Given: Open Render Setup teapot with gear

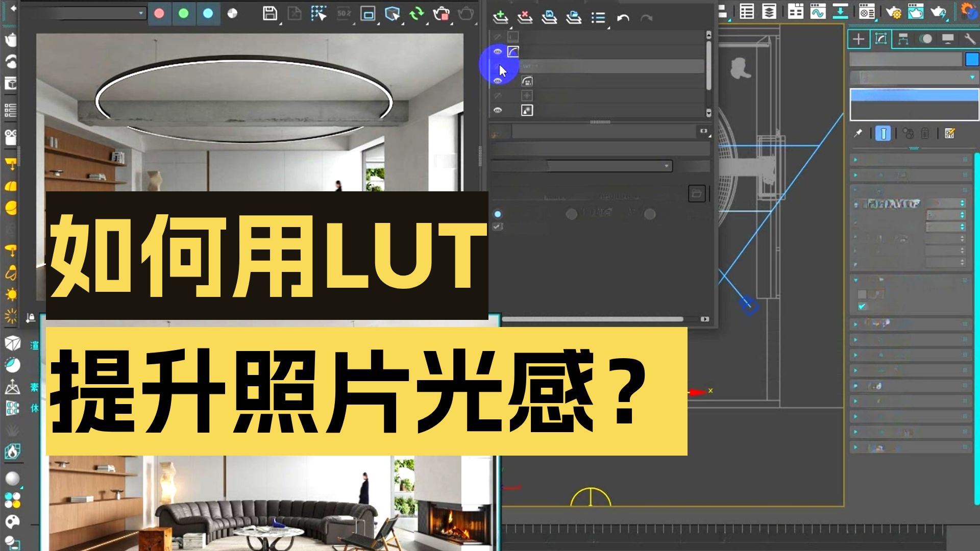Looking at the screenshot, I should click(x=893, y=11).
